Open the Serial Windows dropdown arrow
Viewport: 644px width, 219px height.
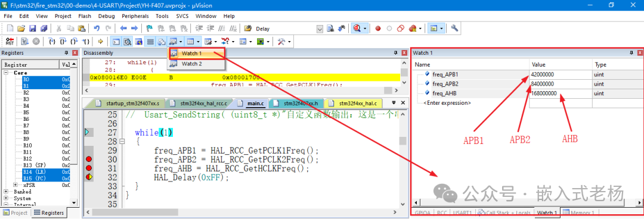216,42
